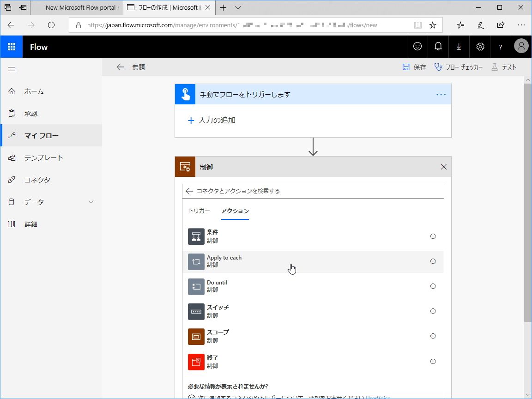
Task: Click 入力の追加 link
Action: click(212, 120)
